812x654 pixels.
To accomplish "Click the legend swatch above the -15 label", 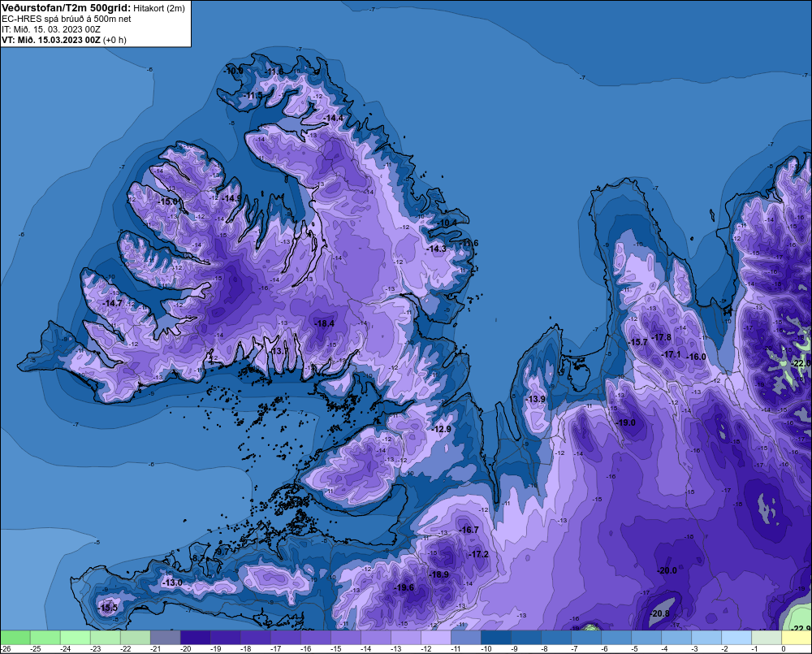I will (x=345, y=638).
